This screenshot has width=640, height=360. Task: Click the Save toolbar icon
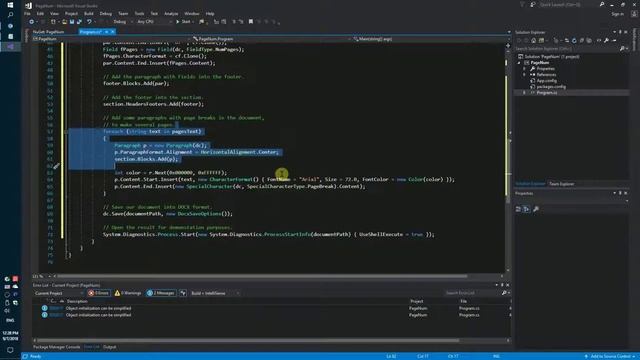pyautogui.click(x=72, y=22)
